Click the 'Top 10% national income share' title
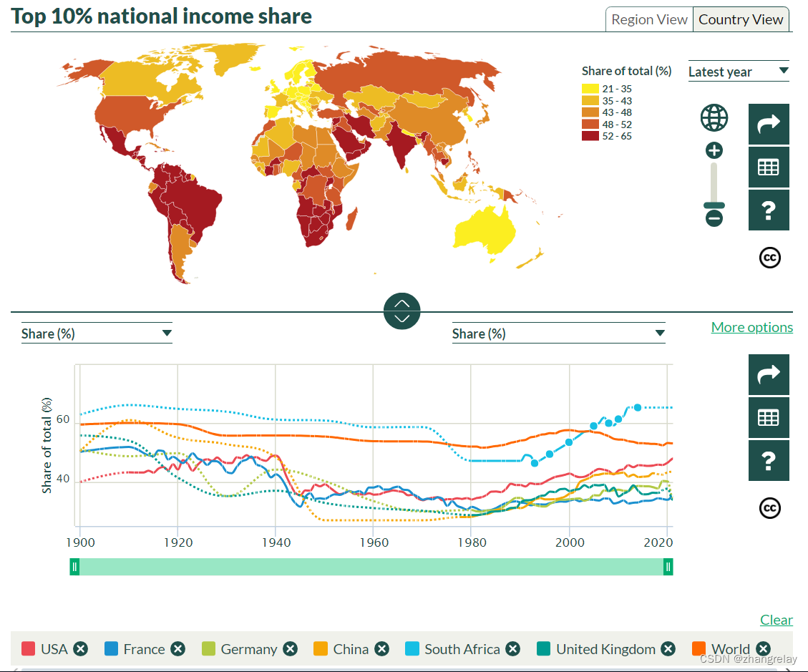 (161, 16)
